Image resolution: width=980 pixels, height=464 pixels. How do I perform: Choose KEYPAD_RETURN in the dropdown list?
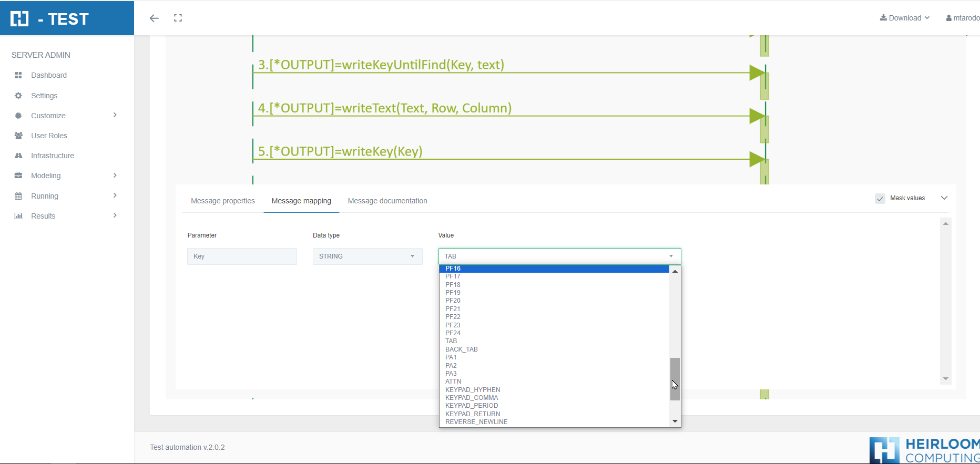pos(472,414)
